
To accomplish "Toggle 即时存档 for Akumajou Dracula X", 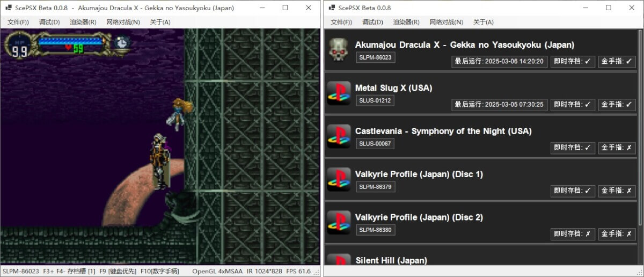I will [573, 61].
